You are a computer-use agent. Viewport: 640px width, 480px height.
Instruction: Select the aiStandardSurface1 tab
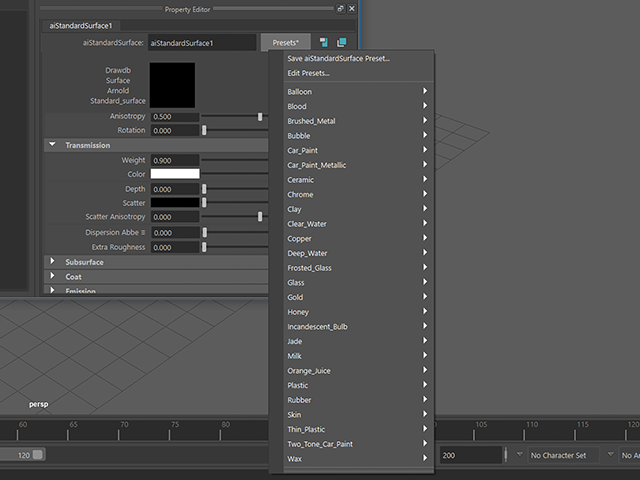tap(81, 26)
